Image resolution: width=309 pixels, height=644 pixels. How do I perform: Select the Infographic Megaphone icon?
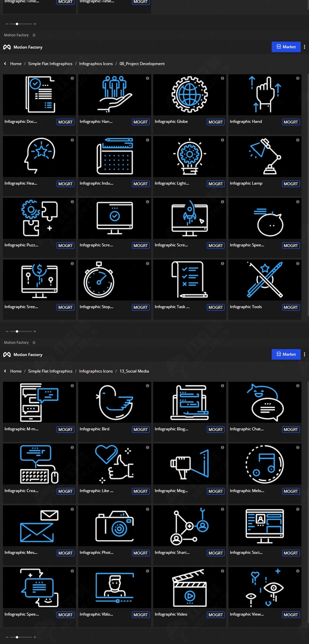tap(189, 464)
